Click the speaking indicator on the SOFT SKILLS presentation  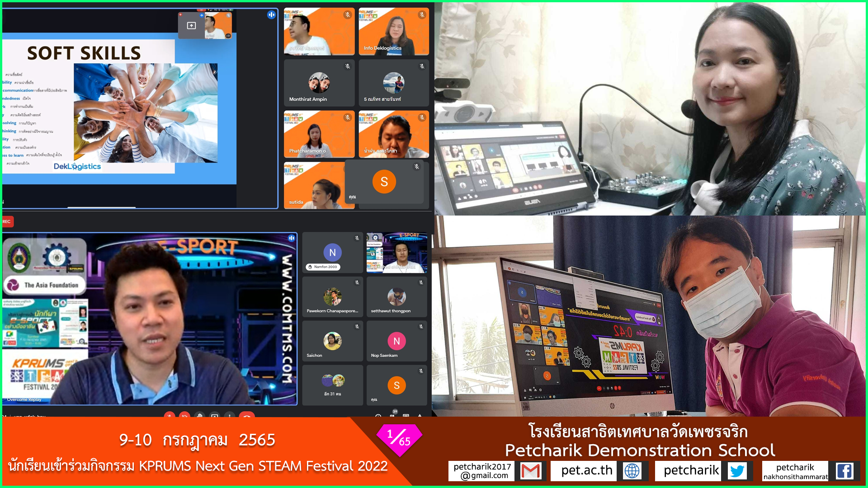[271, 14]
